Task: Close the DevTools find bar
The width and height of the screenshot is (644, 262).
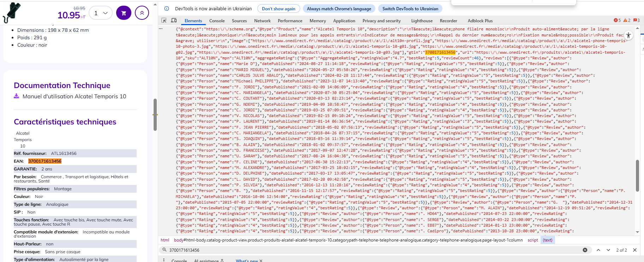Action: tap(635, 250)
